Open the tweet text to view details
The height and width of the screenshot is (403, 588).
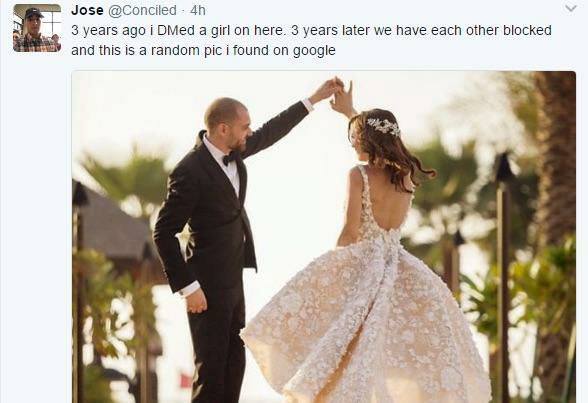pos(311,40)
